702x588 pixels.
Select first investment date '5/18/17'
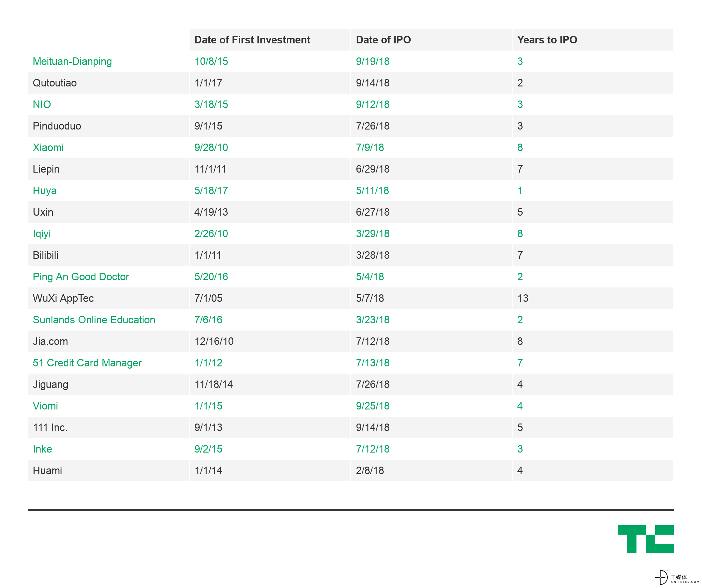211,191
